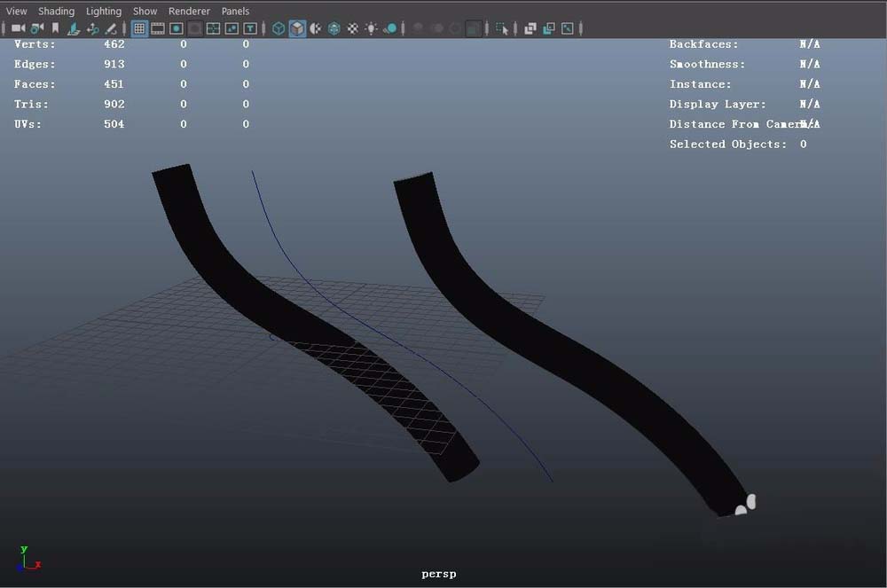Turn on Use All Lights
The height and width of the screenshot is (588, 887).
point(371,28)
